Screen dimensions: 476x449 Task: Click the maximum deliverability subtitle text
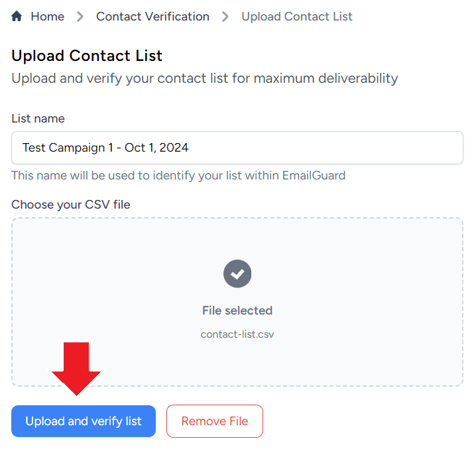coord(205,78)
